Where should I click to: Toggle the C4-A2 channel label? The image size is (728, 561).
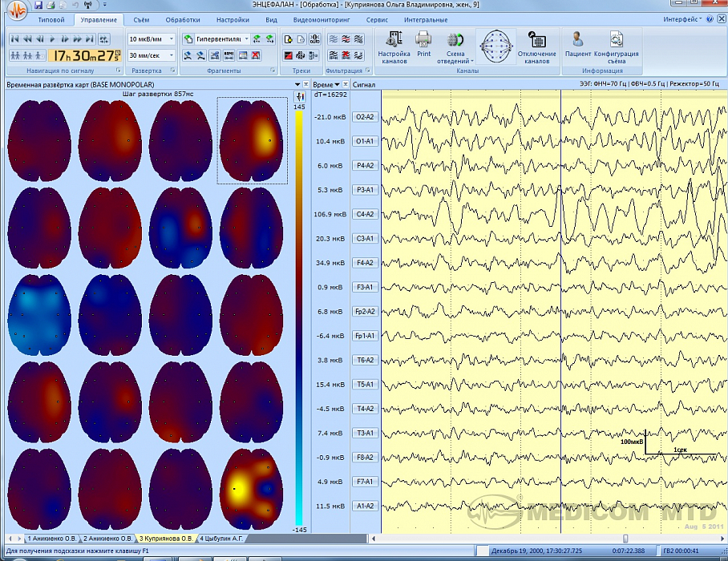(x=365, y=214)
